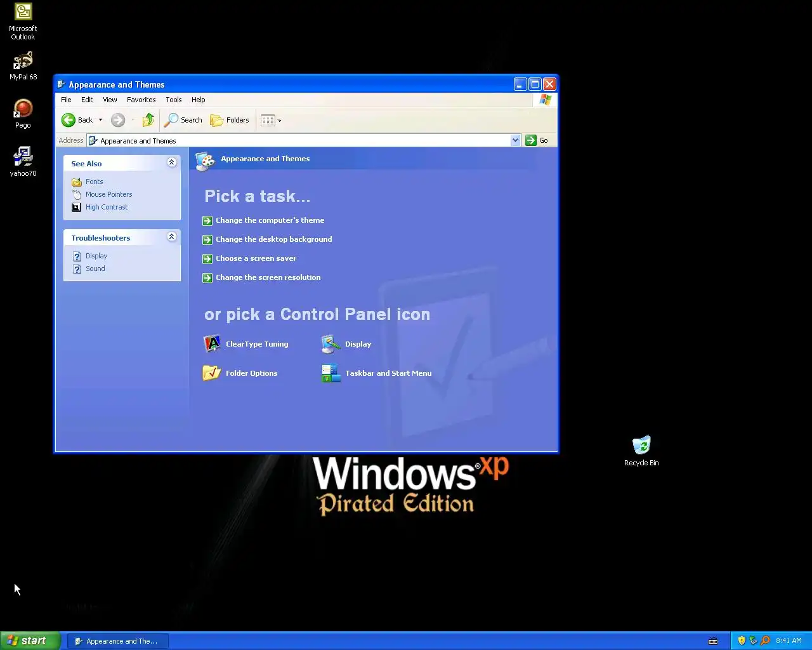The height and width of the screenshot is (650, 812).
Task: Click the Sound troubleshooter help icon
Action: [77, 269]
